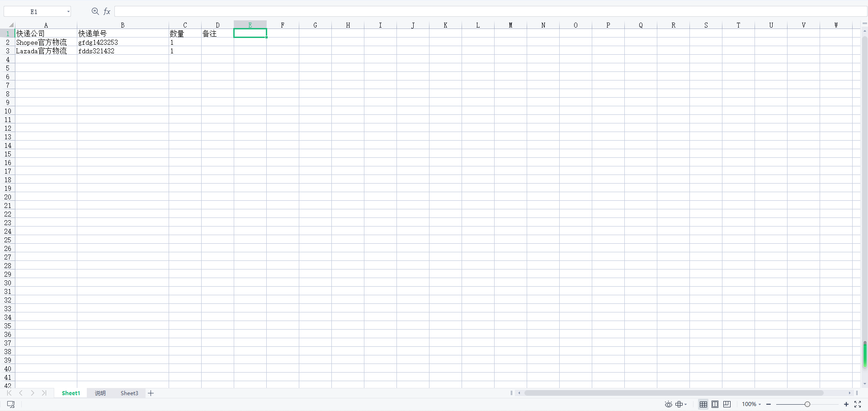Click the zoom out minus button

(x=769, y=404)
